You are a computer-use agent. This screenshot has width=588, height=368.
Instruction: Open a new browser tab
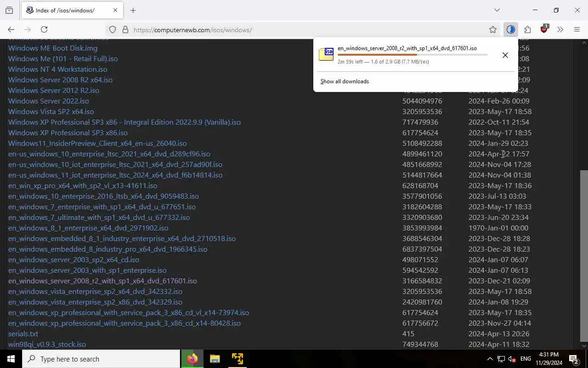[x=133, y=10]
